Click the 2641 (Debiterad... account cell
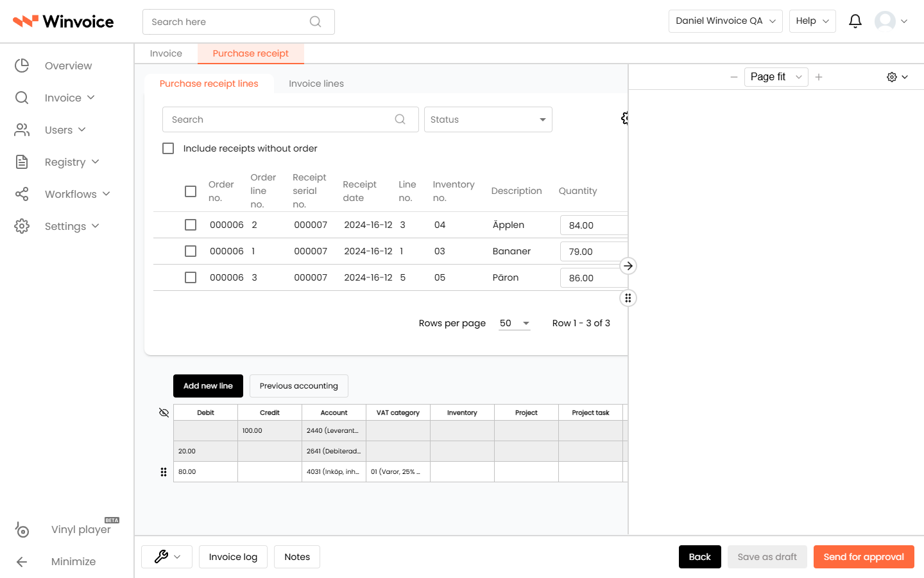The image size is (924, 578). click(334, 451)
